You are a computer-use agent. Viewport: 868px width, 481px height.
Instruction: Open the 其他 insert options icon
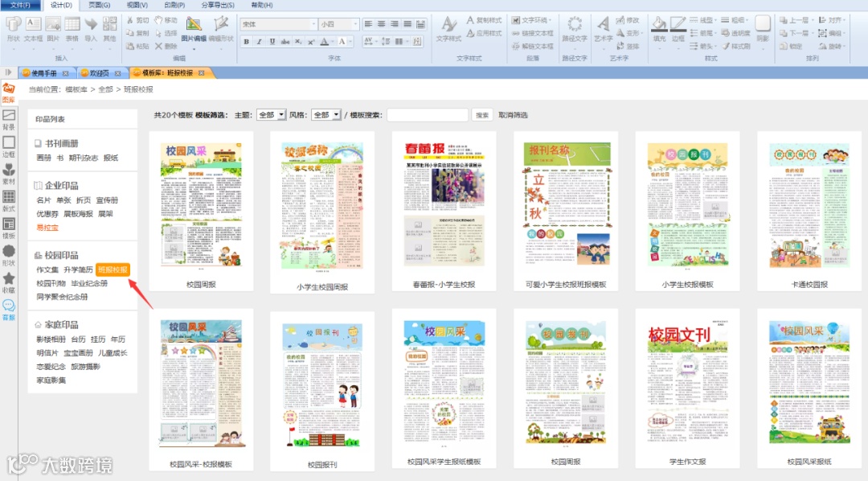pyautogui.click(x=109, y=30)
